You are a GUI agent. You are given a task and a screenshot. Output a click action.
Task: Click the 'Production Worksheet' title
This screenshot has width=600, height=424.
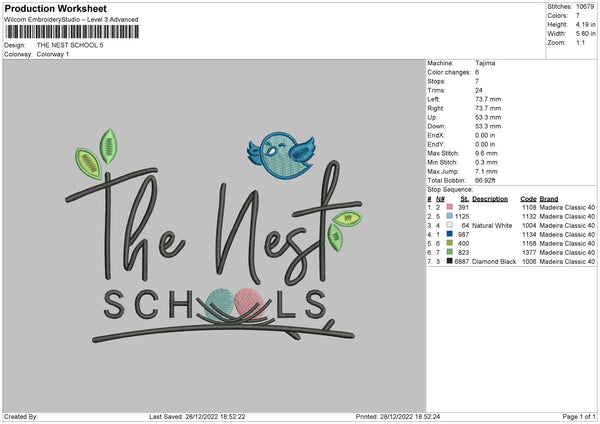55,8
